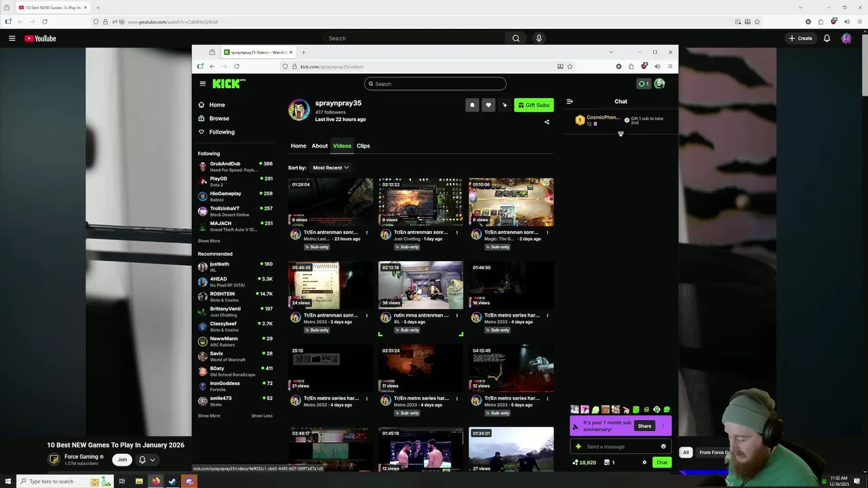The image size is (868, 488).
Task: Collapse the Kick chat panel
Action: (x=570, y=102)
